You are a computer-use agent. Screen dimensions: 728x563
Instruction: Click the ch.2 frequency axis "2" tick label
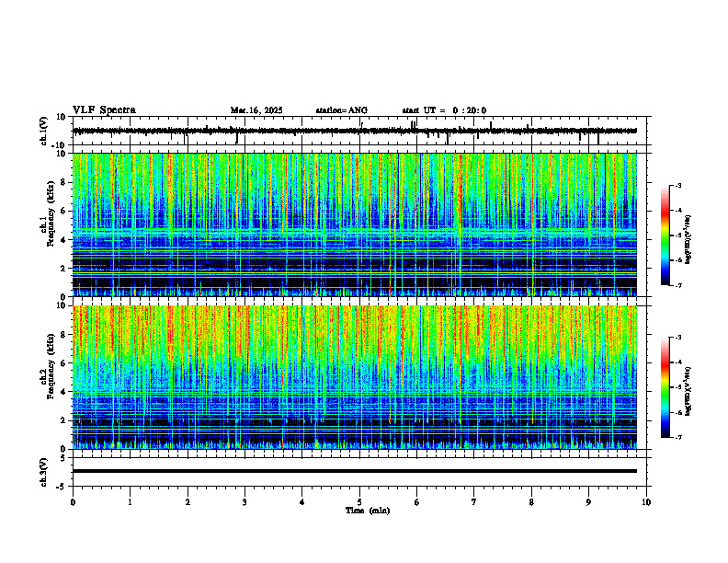(x=64, y=420)
